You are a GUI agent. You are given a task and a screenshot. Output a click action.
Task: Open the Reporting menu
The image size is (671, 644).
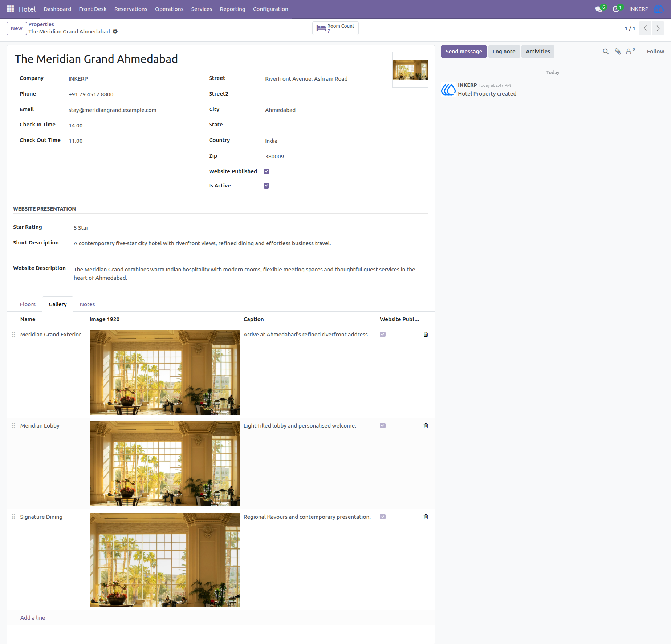[x=232, y=9]
